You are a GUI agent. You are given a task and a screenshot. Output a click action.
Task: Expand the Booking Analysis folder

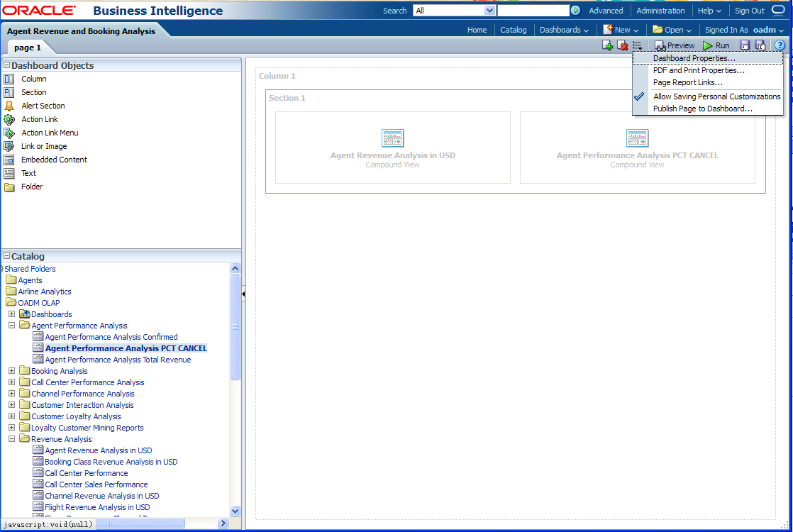pyautogui.click(x=11, y=371)
